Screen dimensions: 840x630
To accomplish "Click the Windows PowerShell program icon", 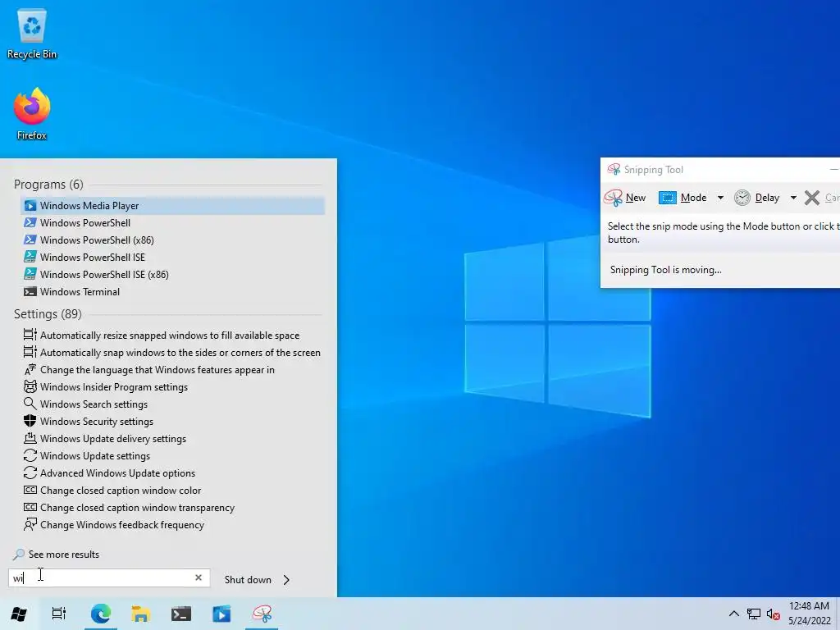I will tap(30, 223).
